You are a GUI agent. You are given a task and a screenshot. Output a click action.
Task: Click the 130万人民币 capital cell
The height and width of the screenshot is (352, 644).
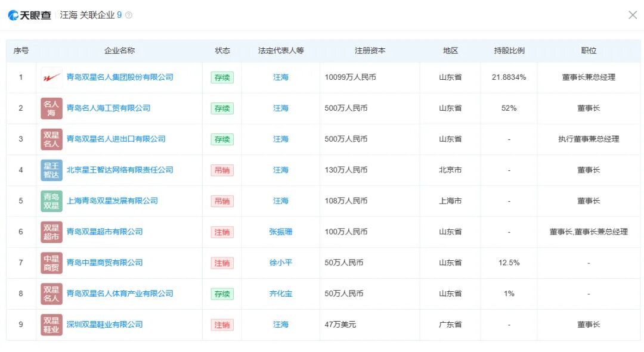[346, 170]
